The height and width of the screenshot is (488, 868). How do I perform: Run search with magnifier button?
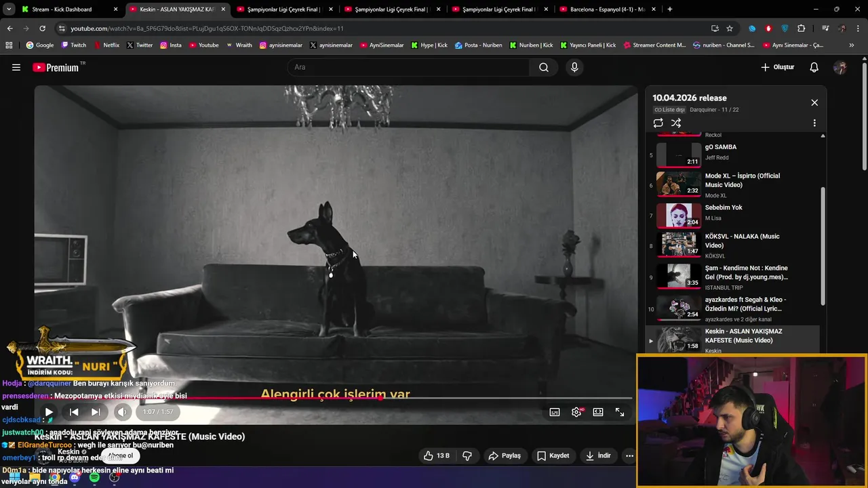point(544,67)
